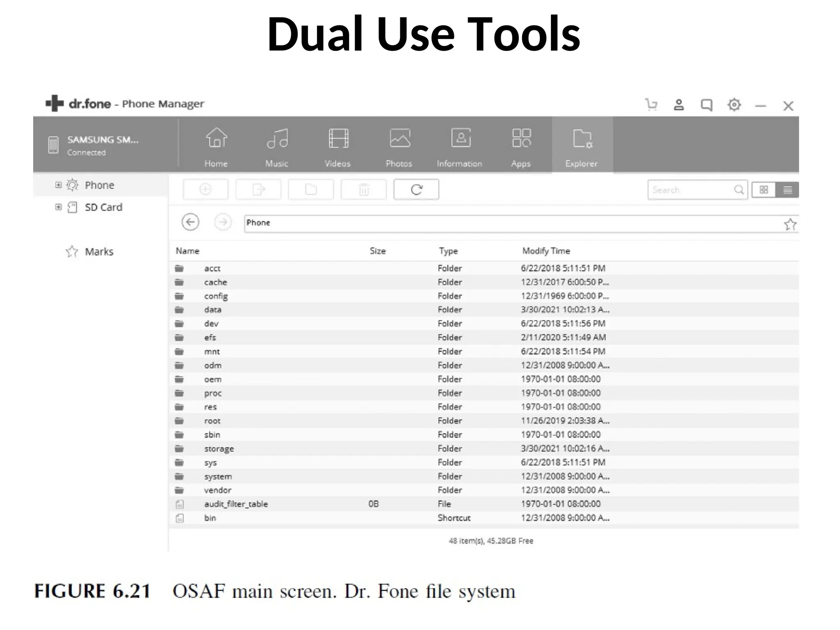Viewport: 840px width, 630px height.
Task: Switch to grid view
Action: (764, 190)
